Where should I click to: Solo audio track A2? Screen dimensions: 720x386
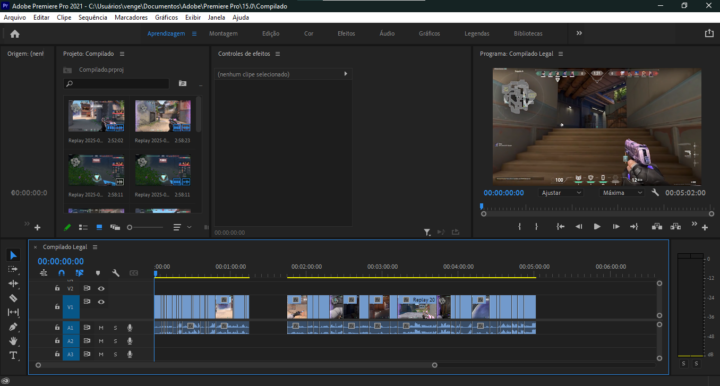[115, 341]
